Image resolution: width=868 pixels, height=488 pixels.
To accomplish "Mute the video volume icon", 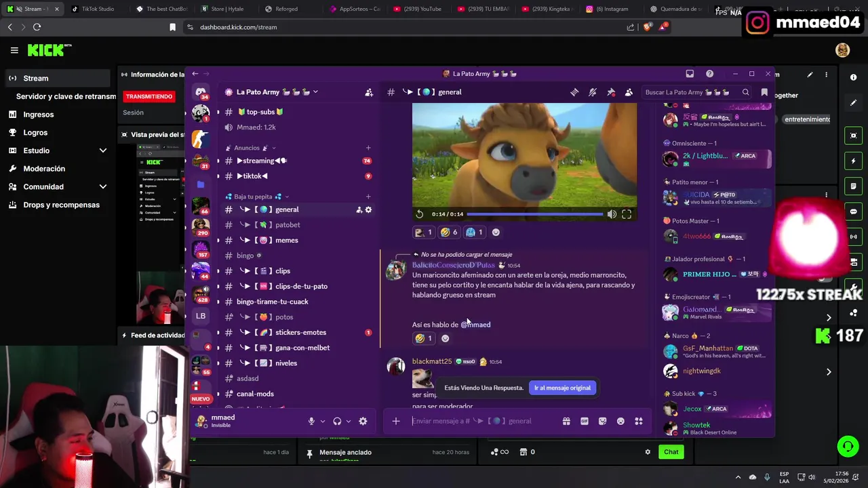I will [612, 214].
